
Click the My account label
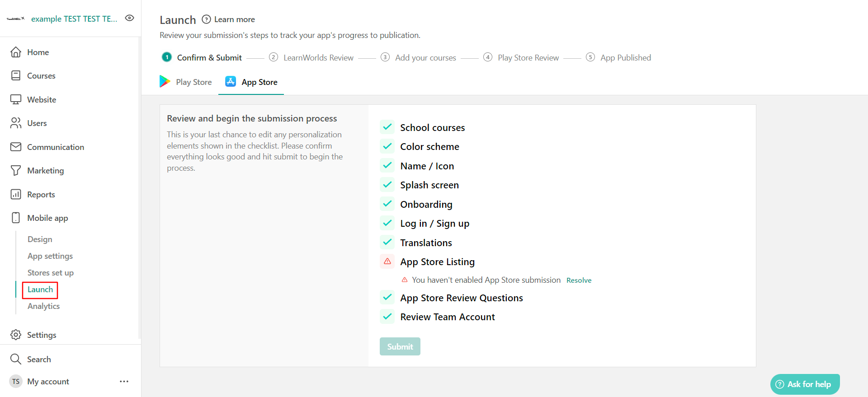click(x=48, y=382)
